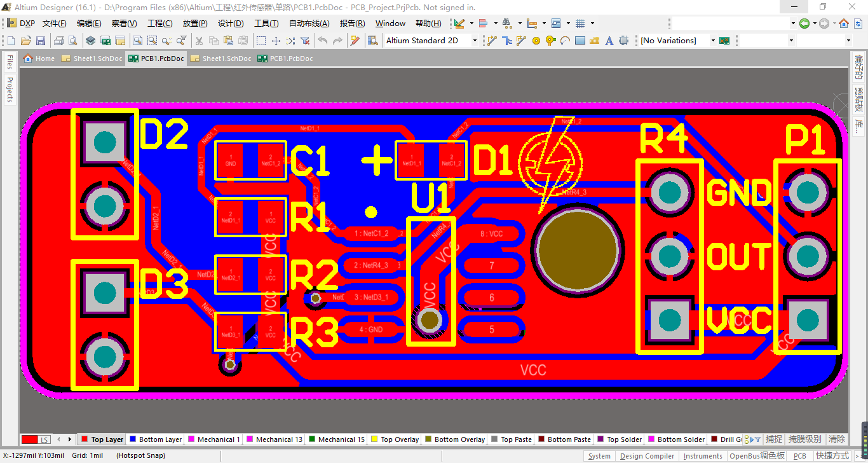Choose the Place Via tool
Screen dimensions: 868x463
(x=550, y=41)
